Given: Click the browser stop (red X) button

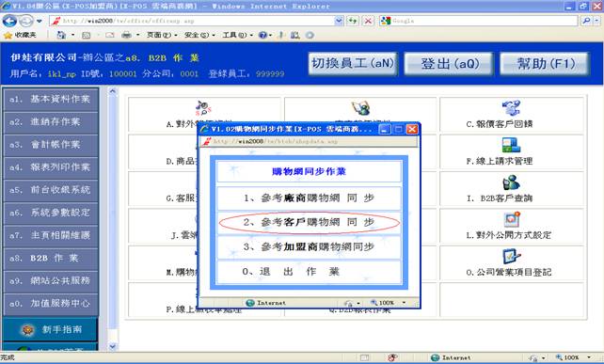Looking at the screenshot, I should pos(368,21).
